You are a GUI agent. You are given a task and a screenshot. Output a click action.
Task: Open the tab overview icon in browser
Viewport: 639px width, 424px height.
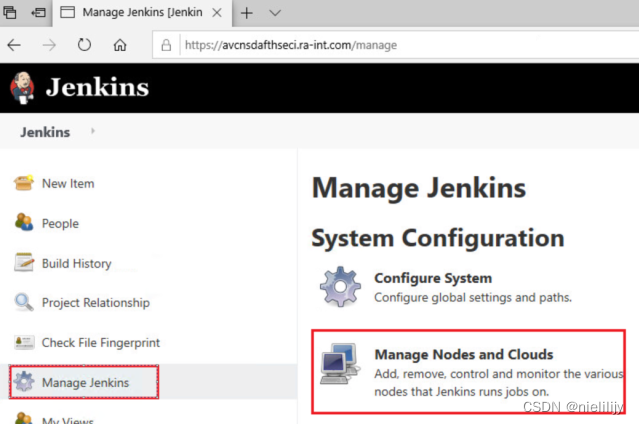[10, 13]
